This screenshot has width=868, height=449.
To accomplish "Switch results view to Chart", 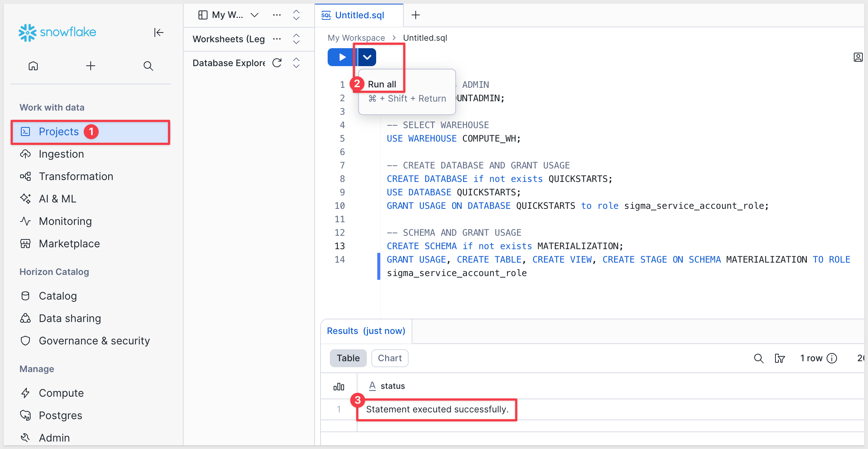I will 390,358.
